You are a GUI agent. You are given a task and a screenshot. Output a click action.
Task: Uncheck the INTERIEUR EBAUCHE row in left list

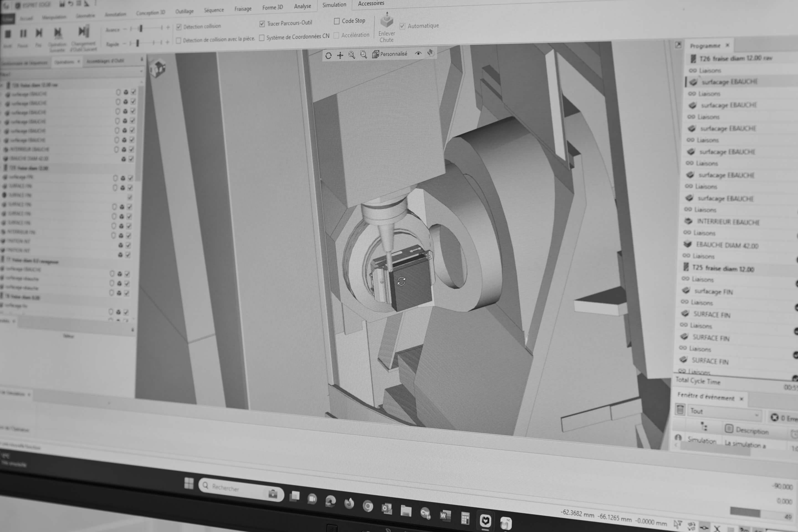tap(131, 149)
